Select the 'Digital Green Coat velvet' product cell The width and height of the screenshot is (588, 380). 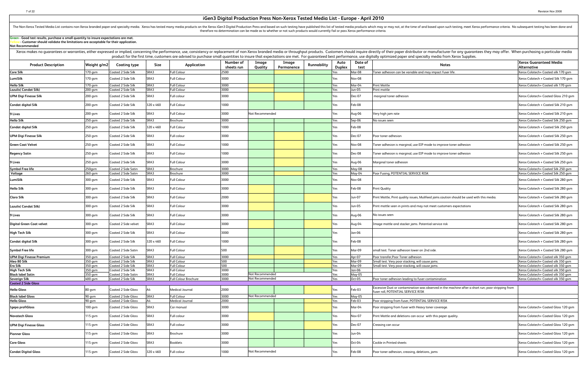[x=47, y=224]
